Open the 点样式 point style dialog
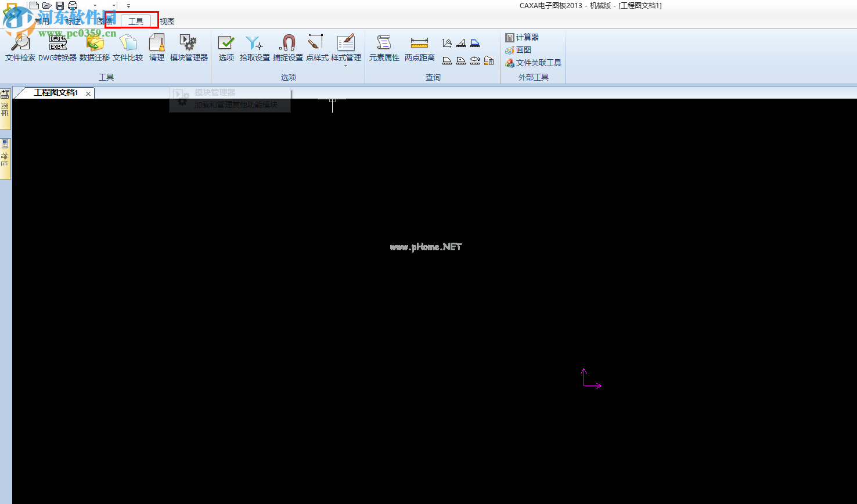Viewport: 857px width, 504px height. (317, 48)
